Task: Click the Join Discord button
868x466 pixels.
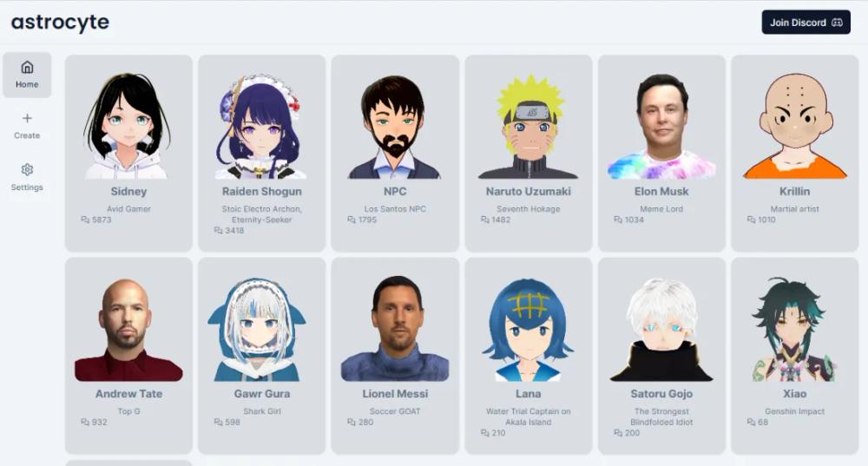Action: coord(806,23)
